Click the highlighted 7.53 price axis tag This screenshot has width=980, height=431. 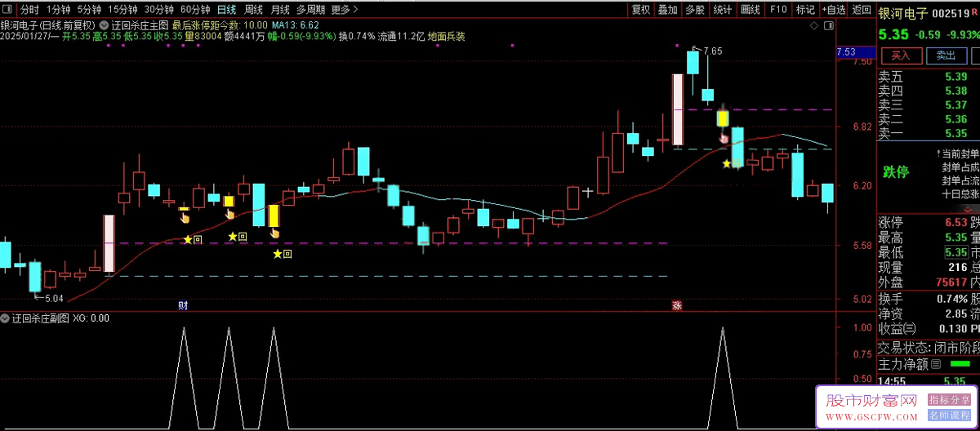pyautogui.click(x=855, y=53)
